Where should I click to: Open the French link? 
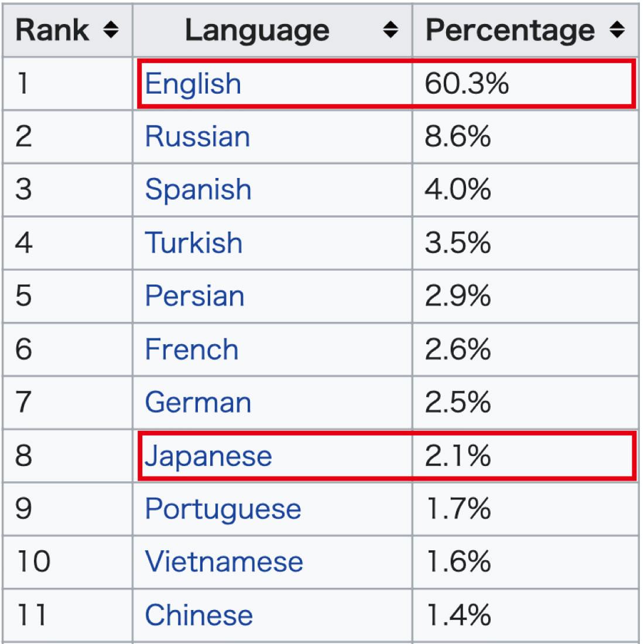191,349
